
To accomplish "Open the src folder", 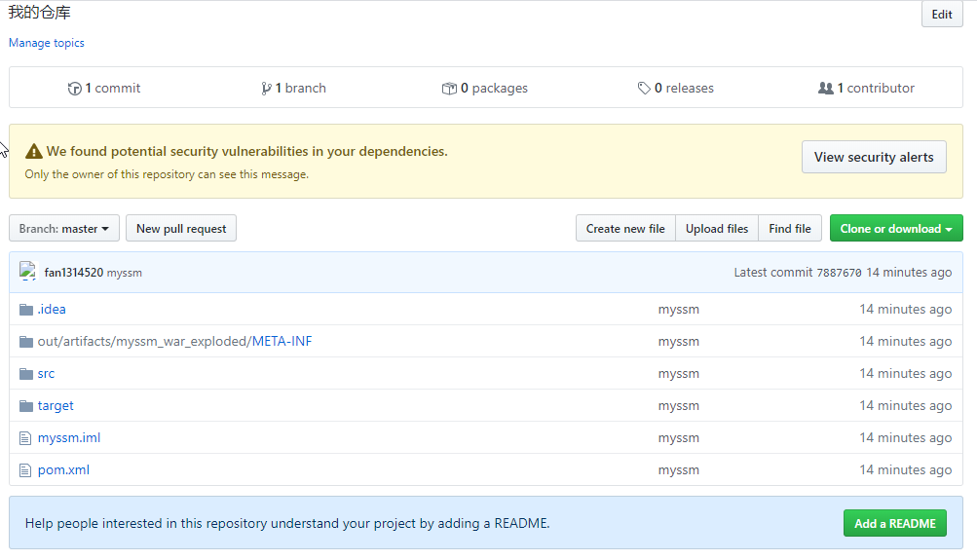I will pos(46,374).
